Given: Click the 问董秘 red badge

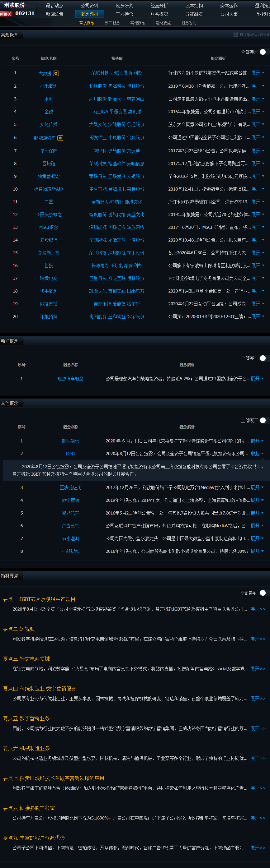Looking at the screenshot, I should (6, 13).
